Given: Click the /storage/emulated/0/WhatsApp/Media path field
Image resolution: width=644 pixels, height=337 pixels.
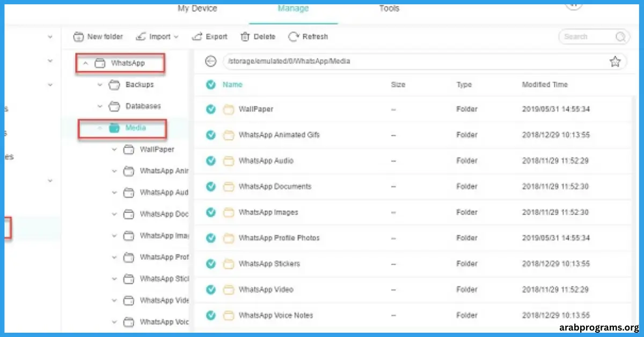Looking at the screenshot, I should tap(425, 61).
